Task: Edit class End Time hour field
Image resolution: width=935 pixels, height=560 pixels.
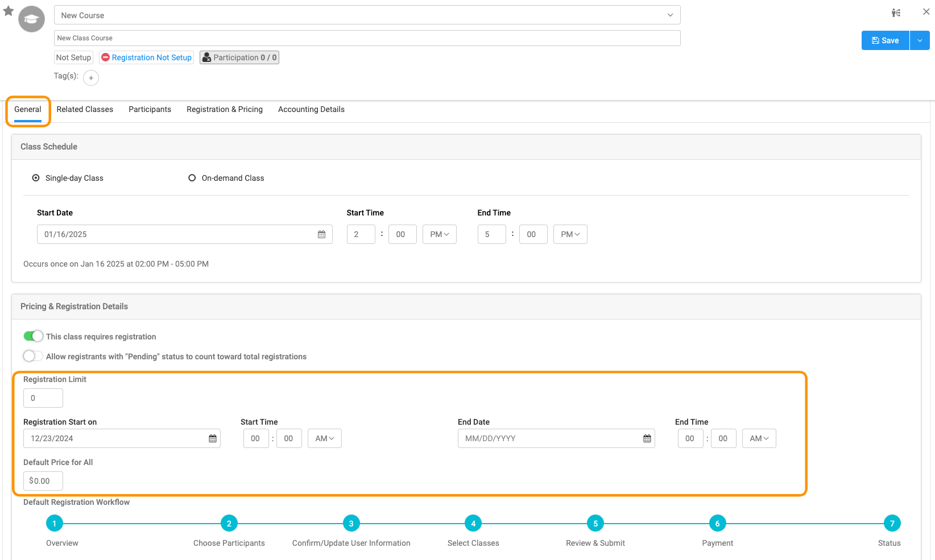Action: [x=492, y=234]
